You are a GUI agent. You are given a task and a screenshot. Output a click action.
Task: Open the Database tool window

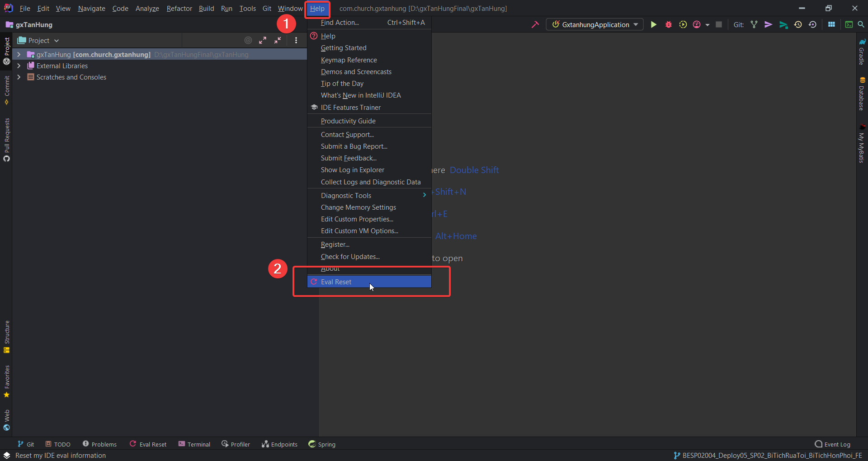tap(862, 94)
